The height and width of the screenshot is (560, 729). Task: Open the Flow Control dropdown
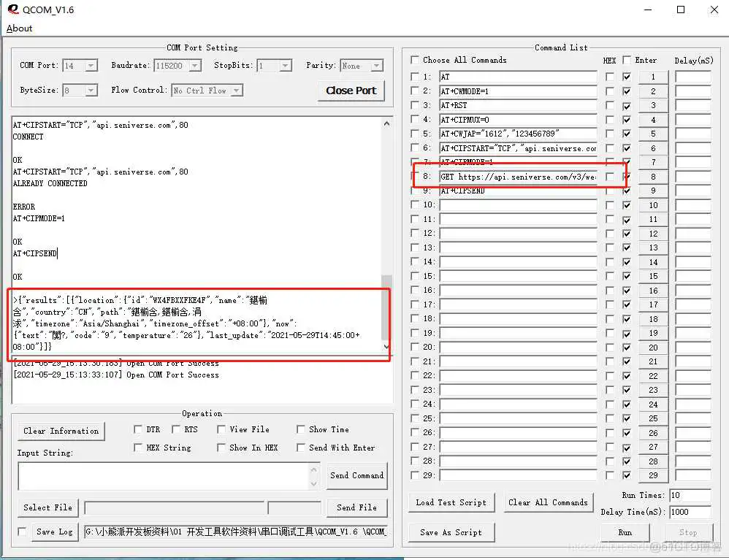[234, 90]
